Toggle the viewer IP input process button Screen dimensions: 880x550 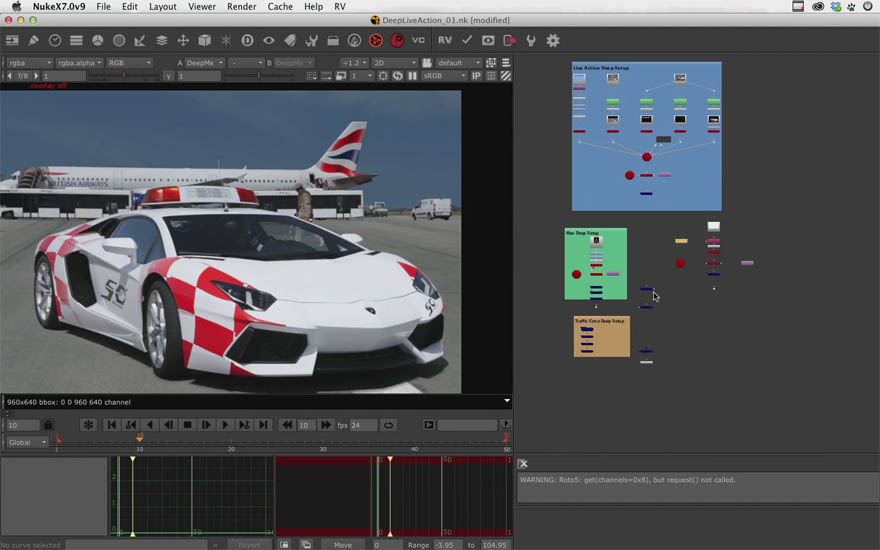(x=476, y=76)
